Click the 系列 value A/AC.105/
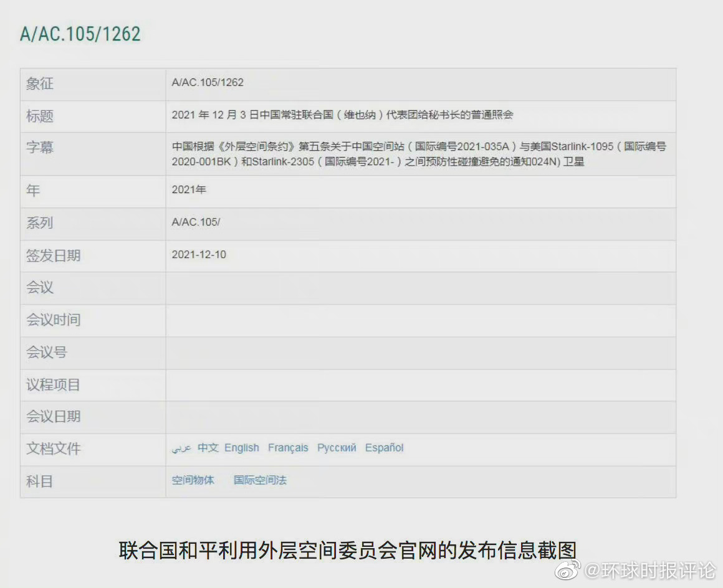The width and height of the screenshot is (723, 588). pyautogui.click(x=196, y=222)
